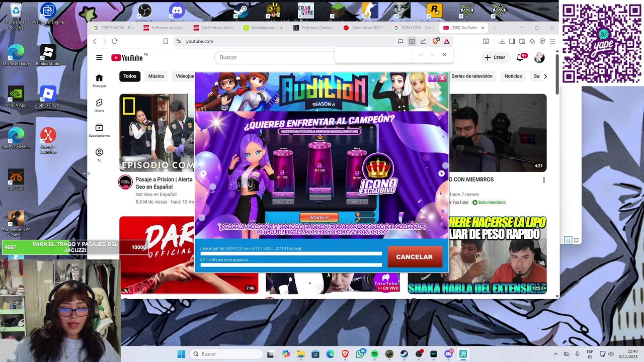Select the Series de televisión chip
The image size is (644, 362).
coord(472,76)
